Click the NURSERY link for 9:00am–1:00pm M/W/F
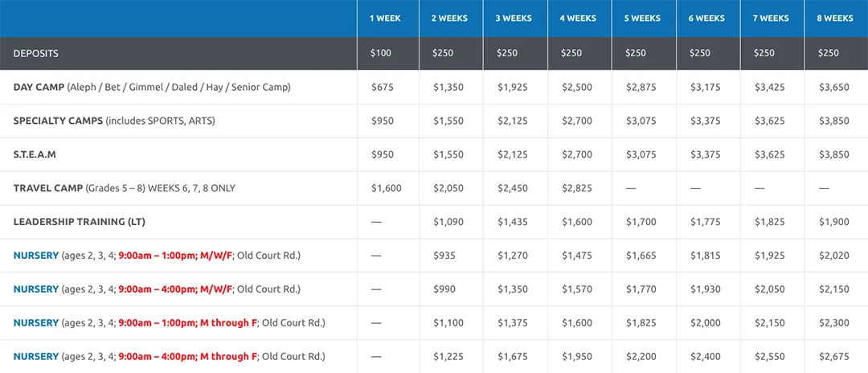 (x=36, y=256)
